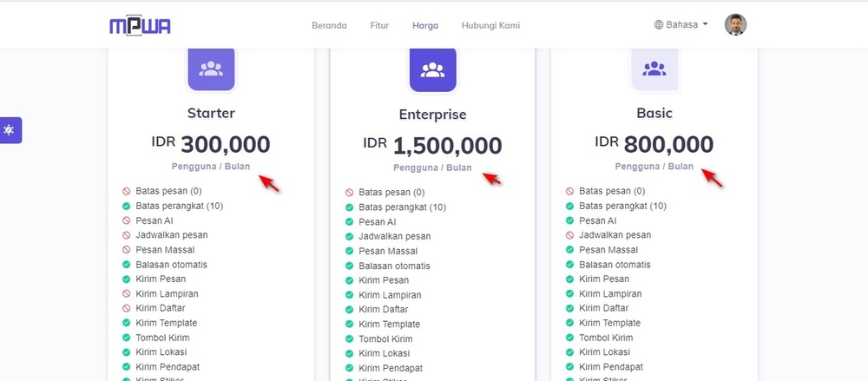This screenshot has width=868, height=381.
Task: Click the IDR 300,000 price
Action: tap(211, 145)
